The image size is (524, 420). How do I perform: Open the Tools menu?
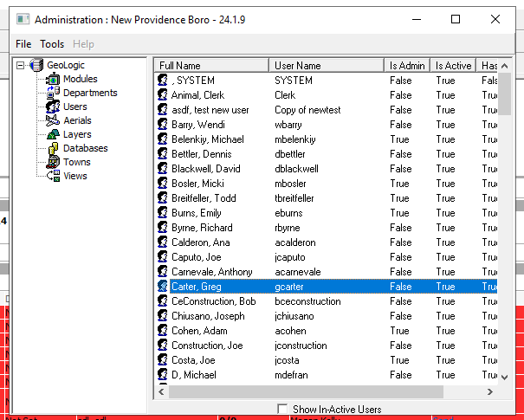(52, 44)
